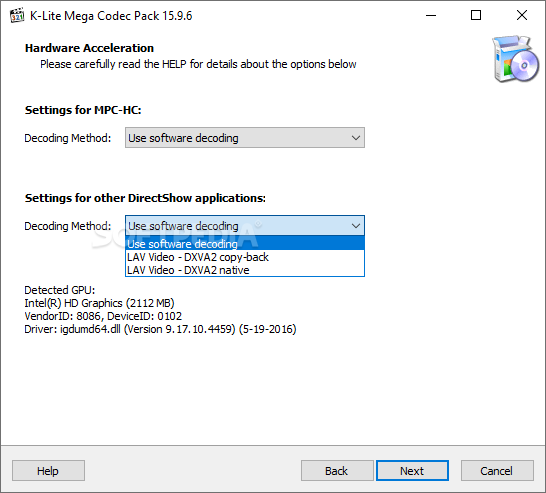The image size is (546, 493).
Task: Proceed with the Next button
Action: 412,471
